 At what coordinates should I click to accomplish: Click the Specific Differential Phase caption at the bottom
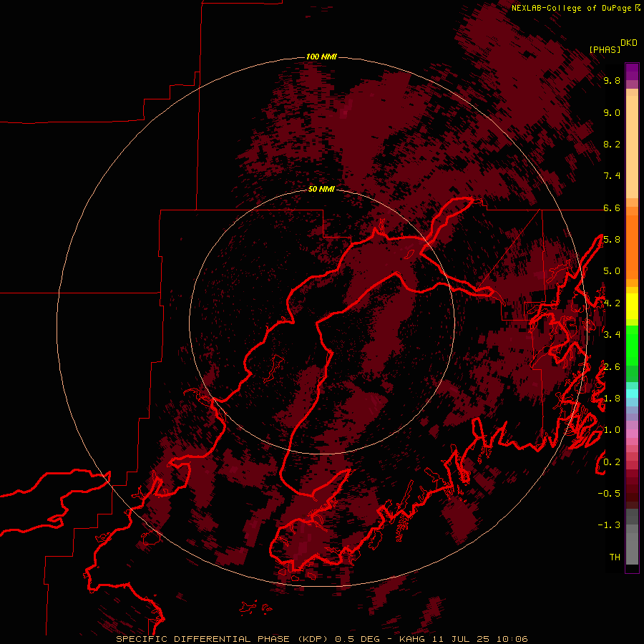tap(322, 639)
